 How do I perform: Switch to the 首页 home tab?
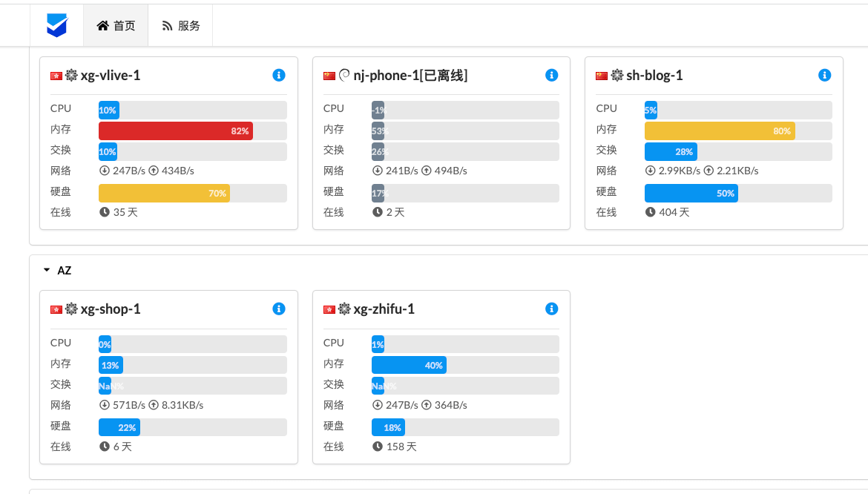coord(116,25)
